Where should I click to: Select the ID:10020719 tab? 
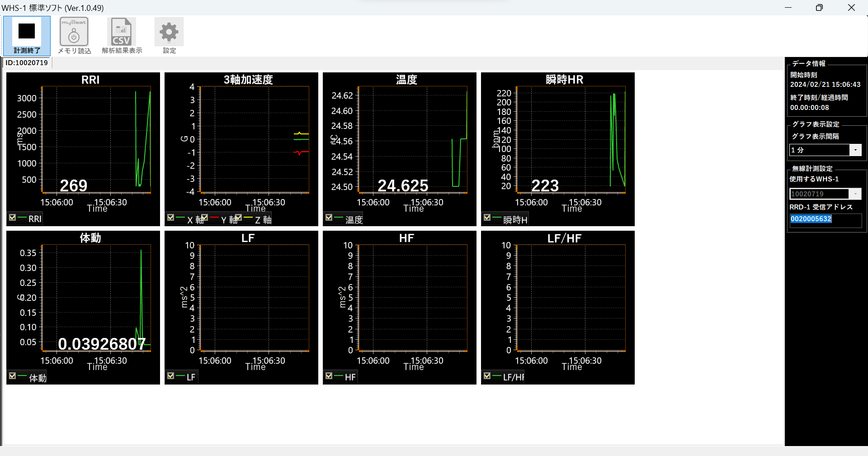[27, 63]
